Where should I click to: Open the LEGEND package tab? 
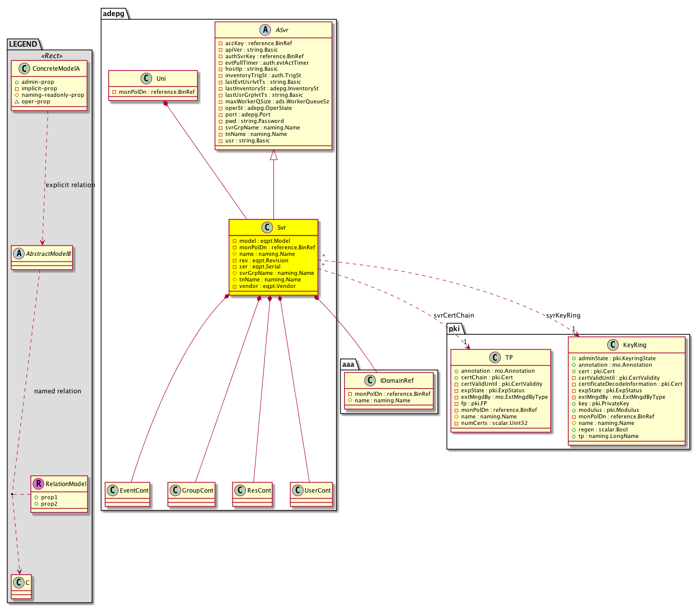point(23,44)
